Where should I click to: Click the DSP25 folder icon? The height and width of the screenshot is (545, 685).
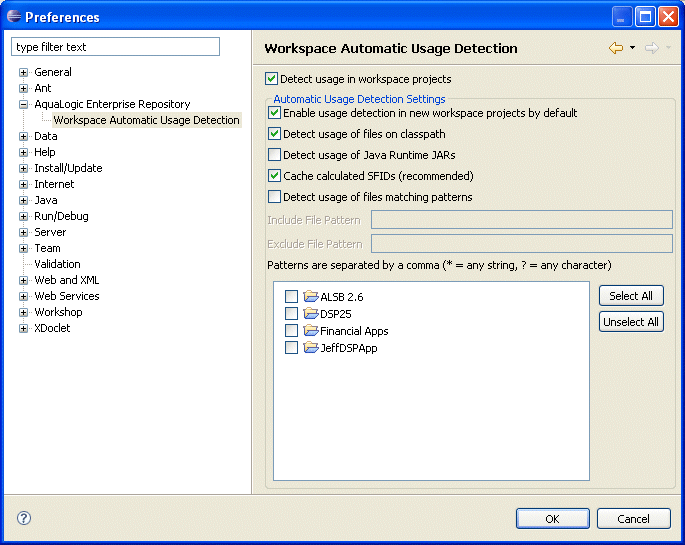tap(311, 313)
